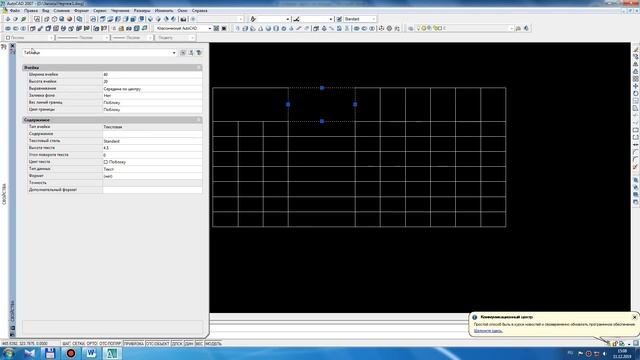Image resolution: width=640 pixels, height=360 pixels.
Task: Collapse the Содержимое properties section
Action: tap(199, 120)
